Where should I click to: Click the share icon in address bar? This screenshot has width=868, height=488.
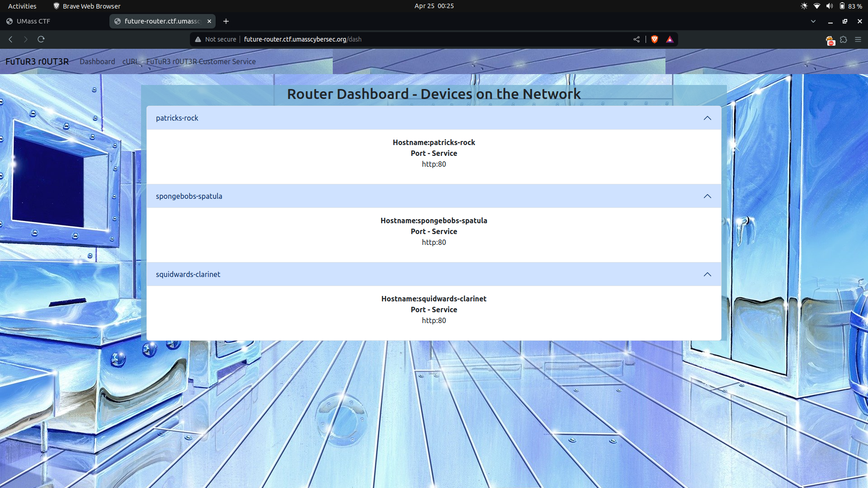[x=637, y=39]
